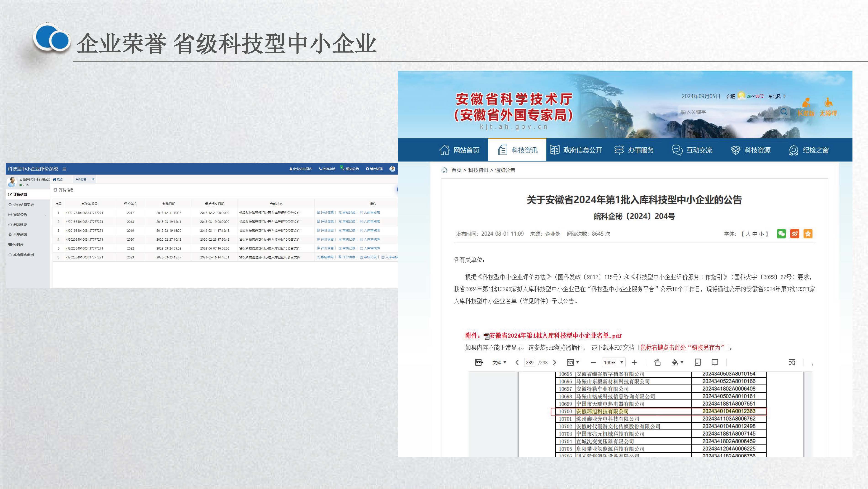Viewport: 868px width, 489px height.
Task: Set font size to 小
Action: (x=761, y=234)
